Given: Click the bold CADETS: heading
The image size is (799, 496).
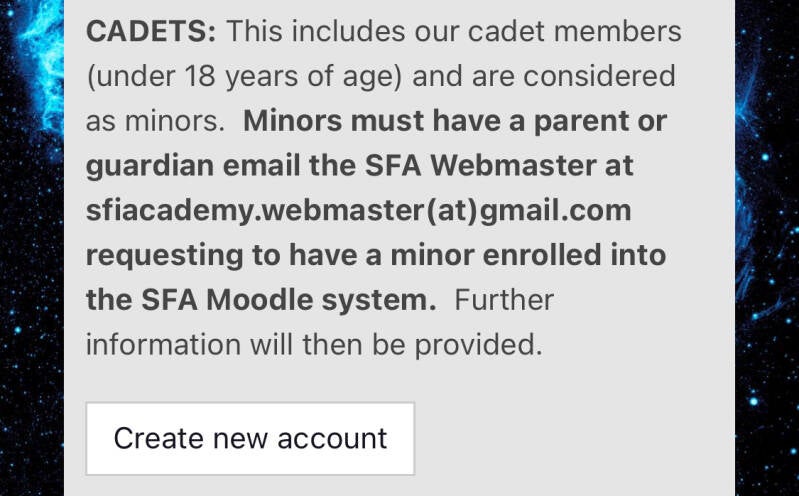Looking at the screenshot, I should 151,31.
